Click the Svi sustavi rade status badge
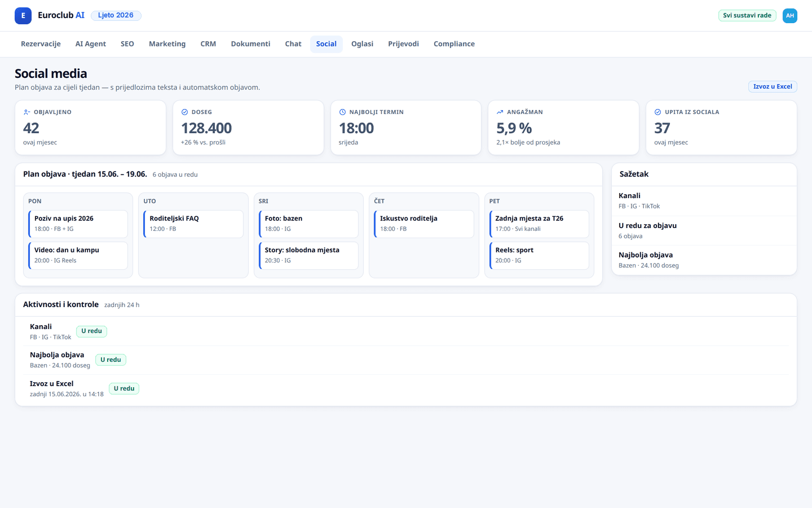 [x=747, y=15]
